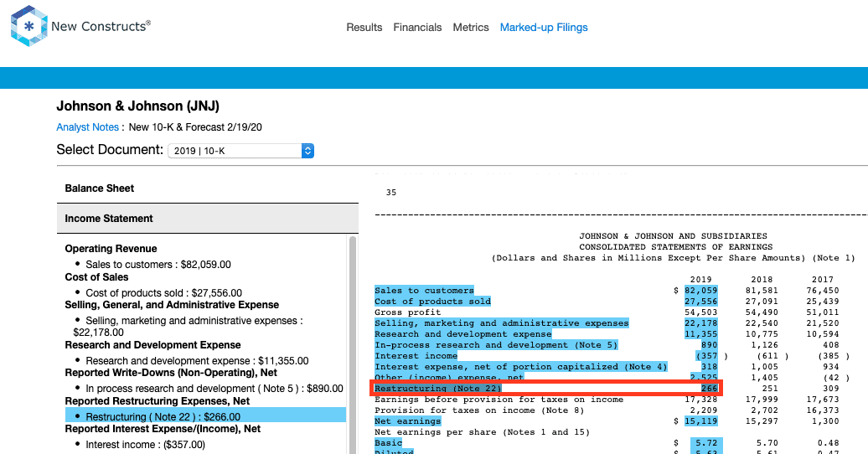Open the Financials menu item
Viewport: 868px width, 454px height.
pyautogui.click(x=417, y=27)
